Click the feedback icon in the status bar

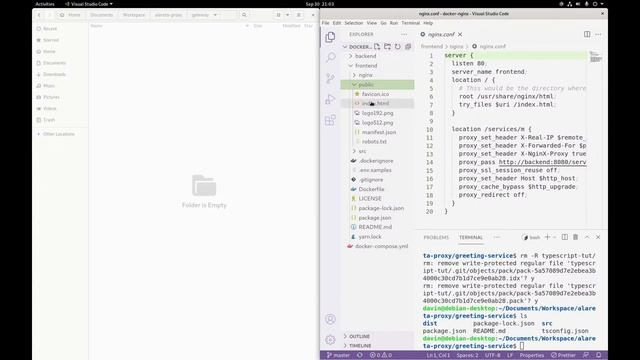(x=586, y=355)
